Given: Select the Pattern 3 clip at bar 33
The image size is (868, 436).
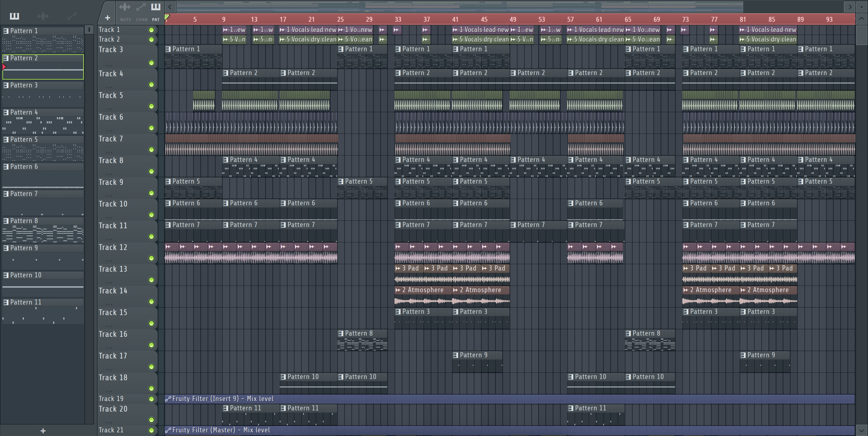Looking at the screenshot, I should (x=423, y=318).
